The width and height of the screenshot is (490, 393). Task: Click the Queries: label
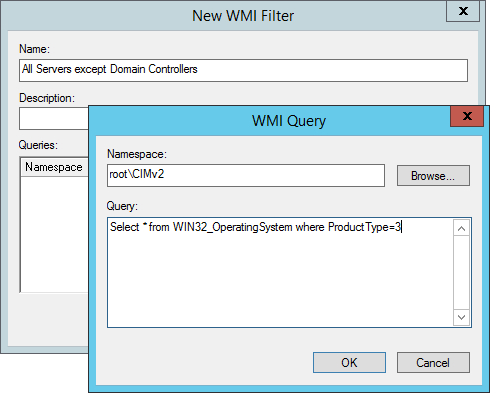[38, 145]
